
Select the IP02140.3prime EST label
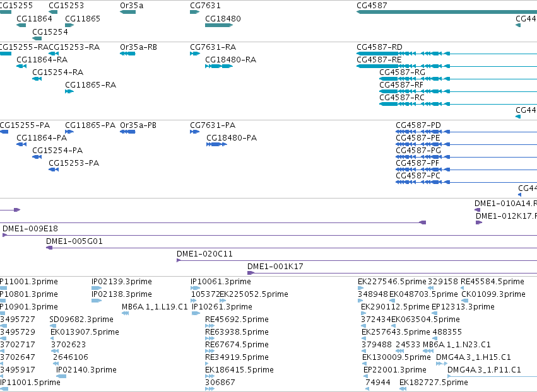pyautogui.click(x=86, y=370)
